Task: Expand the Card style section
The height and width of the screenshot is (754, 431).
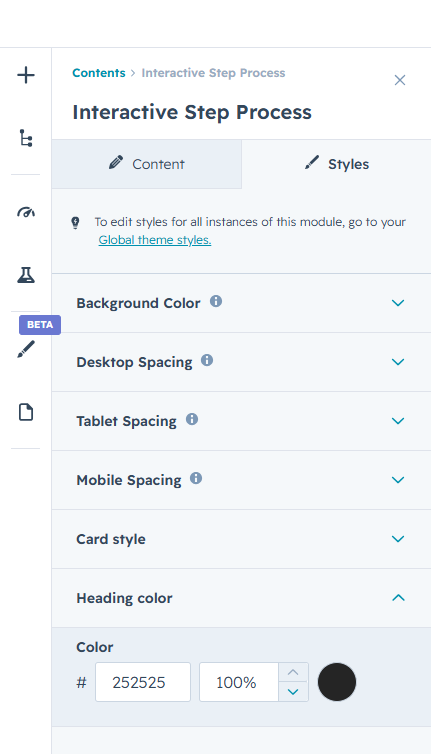Action: [x=241, y=539]
